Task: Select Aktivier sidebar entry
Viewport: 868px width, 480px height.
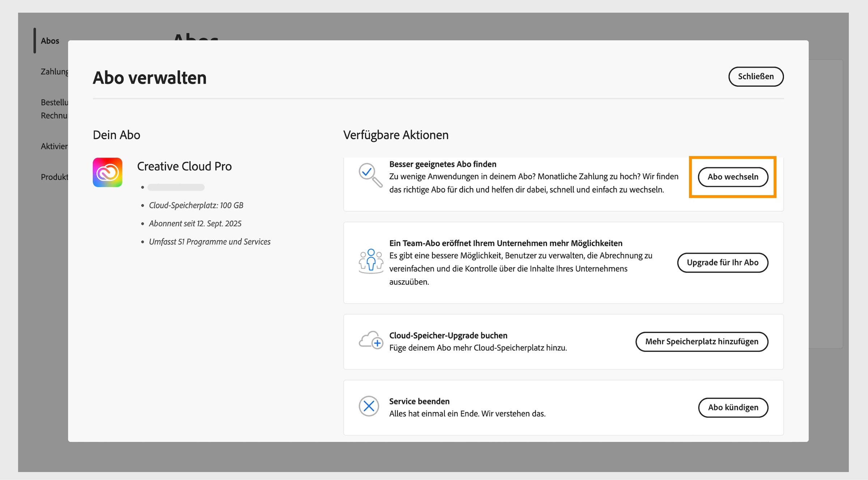Action: 54,146
